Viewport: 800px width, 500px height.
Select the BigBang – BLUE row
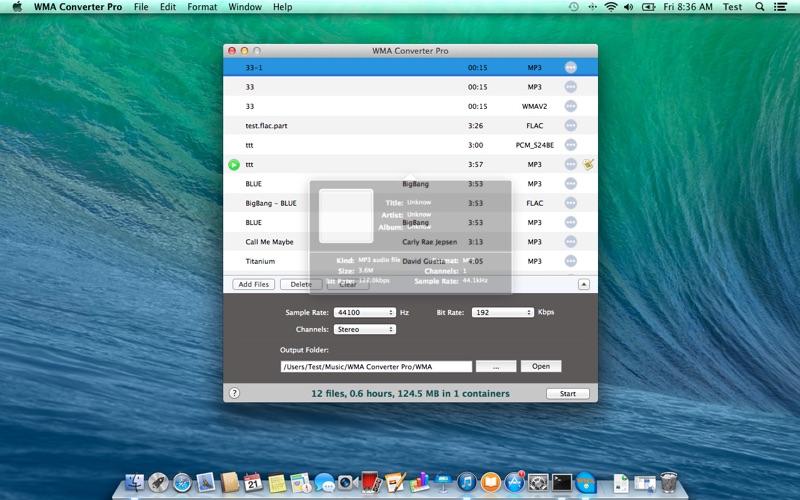(410, 203)
